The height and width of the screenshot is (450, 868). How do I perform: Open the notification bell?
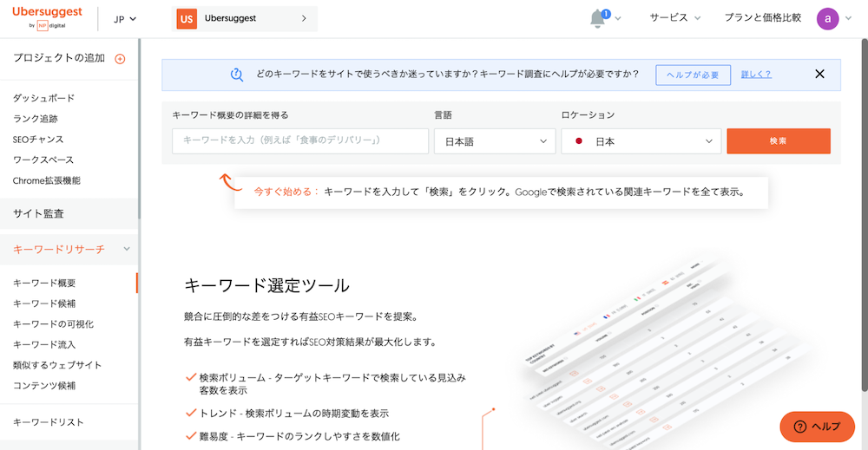(x=598, y=19)
